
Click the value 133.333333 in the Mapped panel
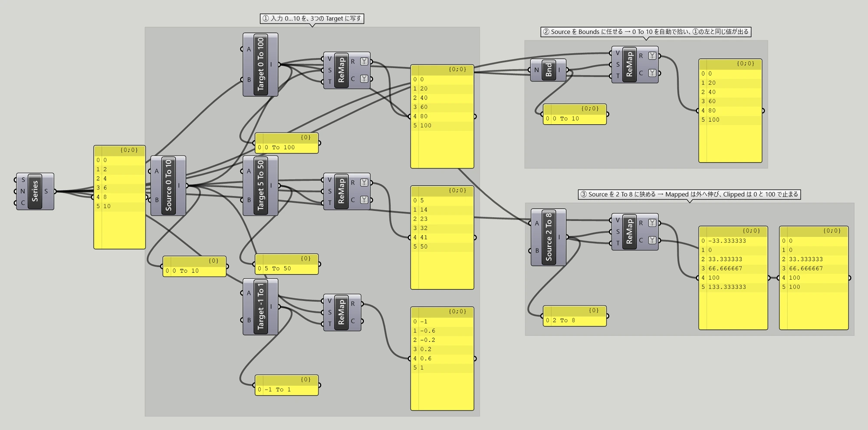727,287
